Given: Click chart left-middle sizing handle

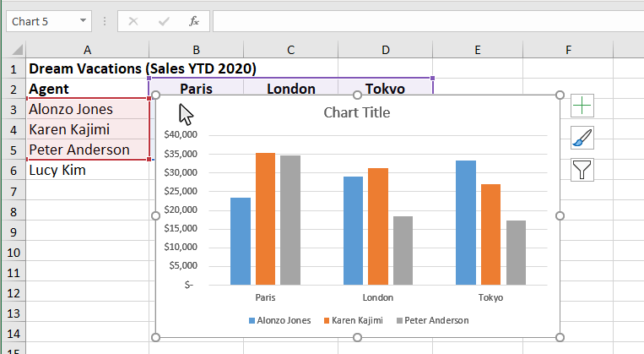Looking at the screenshot, I should tap(155, 215).
